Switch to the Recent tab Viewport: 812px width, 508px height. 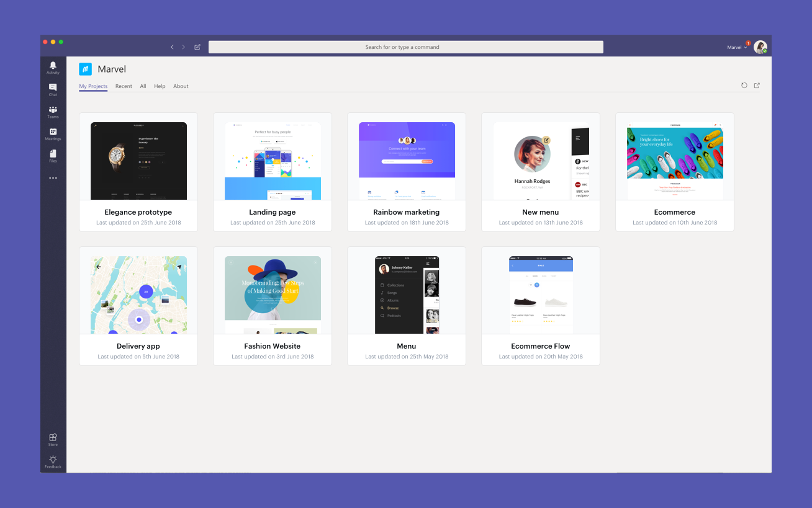124,86
